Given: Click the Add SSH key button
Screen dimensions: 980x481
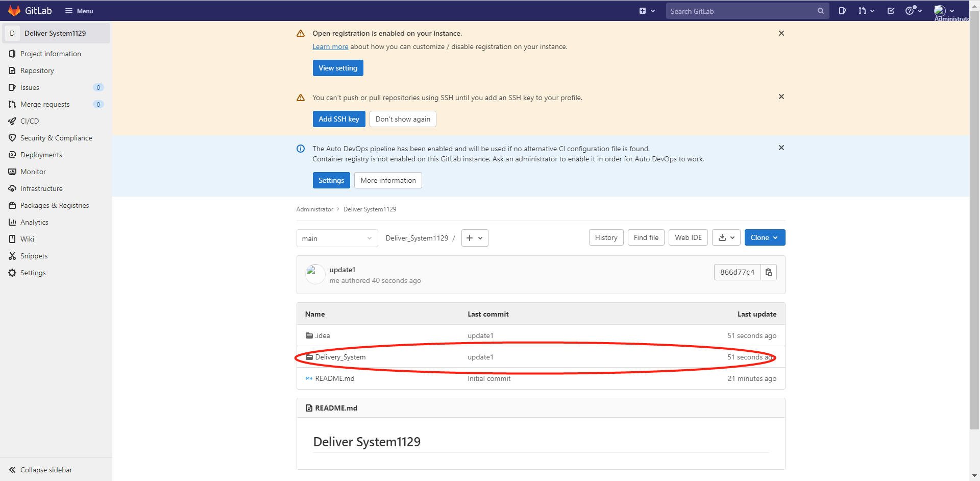Looking at the screenshot, I should coord(339,119).
